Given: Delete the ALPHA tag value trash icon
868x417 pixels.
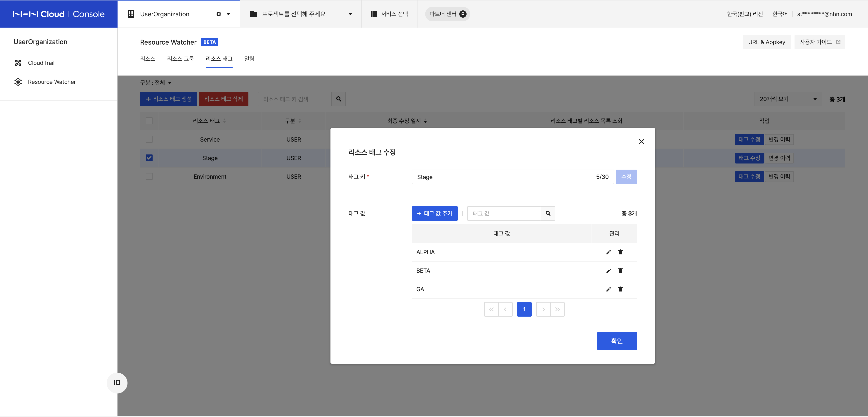Looking at the screenshot, I should pyautogui.click(x=620, y=252).
